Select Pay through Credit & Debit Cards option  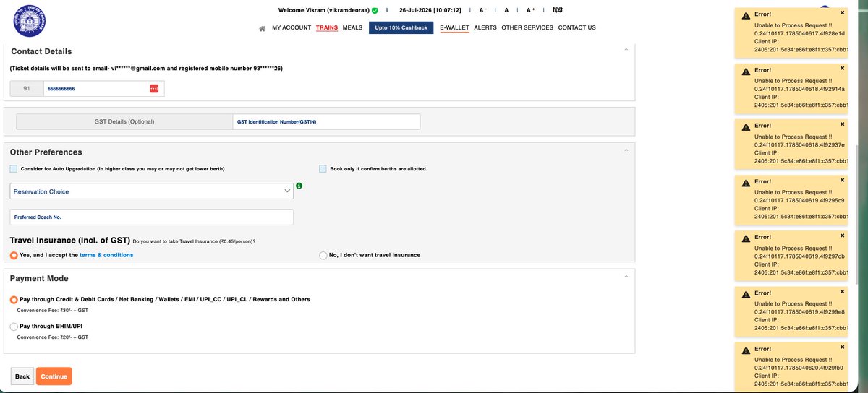14,299
